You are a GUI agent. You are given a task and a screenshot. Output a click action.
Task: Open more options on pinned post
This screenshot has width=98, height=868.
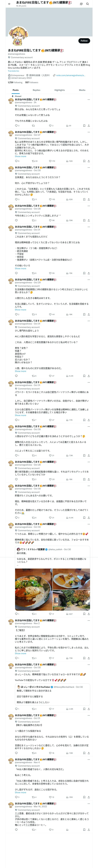click(x=89, y=99)
